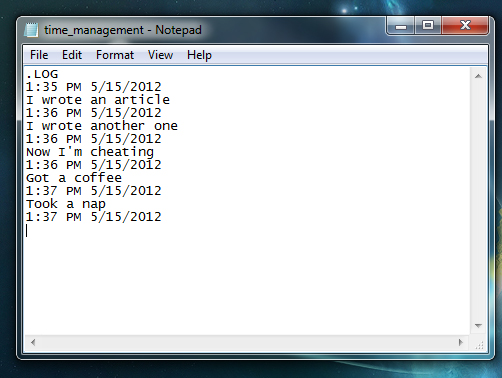Open the File menu
This screenshot has width=502, height=378.
coord(39,55)
